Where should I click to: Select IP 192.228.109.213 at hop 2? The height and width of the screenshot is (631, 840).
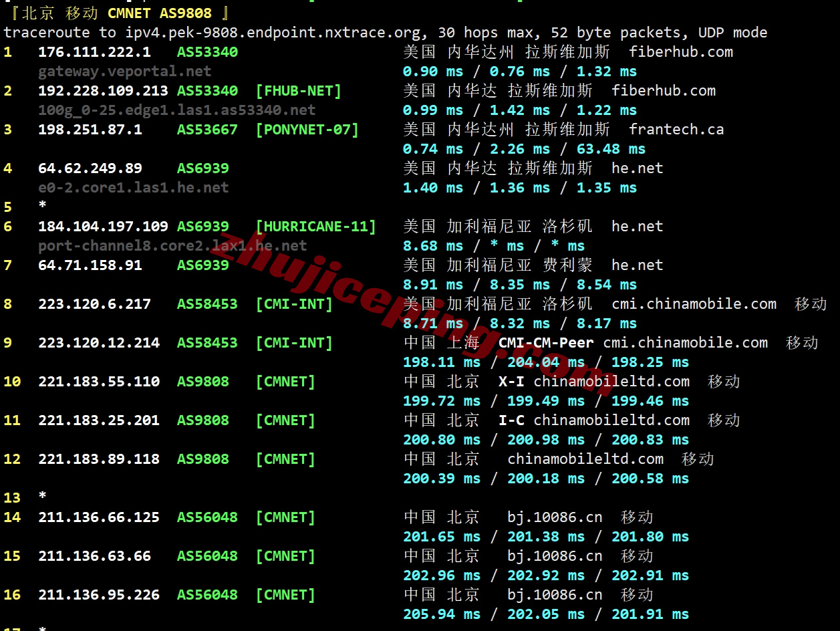103,90
